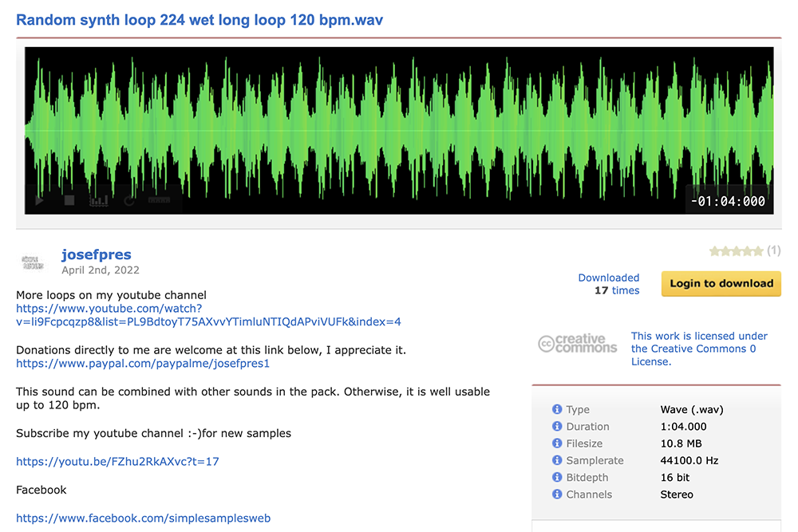798x532 pixels.
Task: Select the Stereo channels value
Action: 677,495
